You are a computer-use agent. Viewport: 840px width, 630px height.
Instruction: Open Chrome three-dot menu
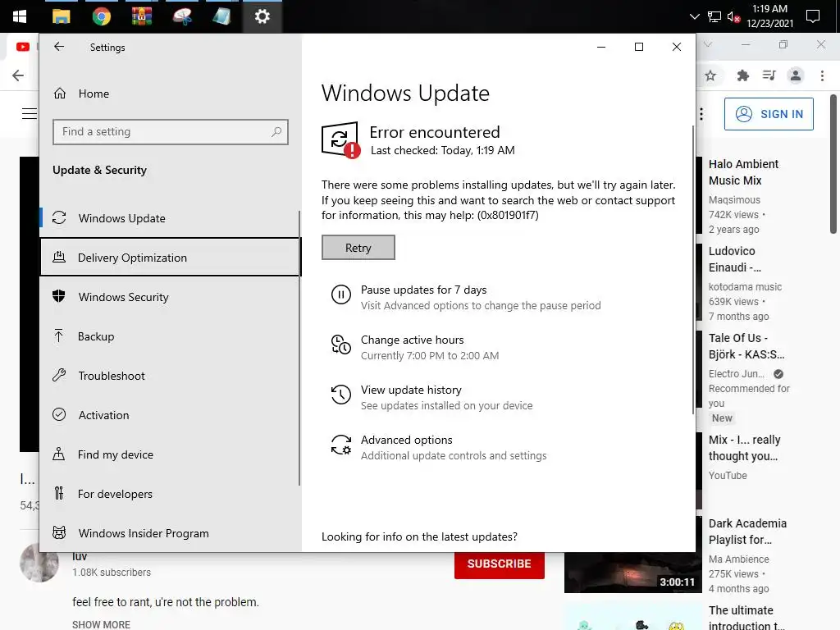pyautogui.click(x=822, y=75)
